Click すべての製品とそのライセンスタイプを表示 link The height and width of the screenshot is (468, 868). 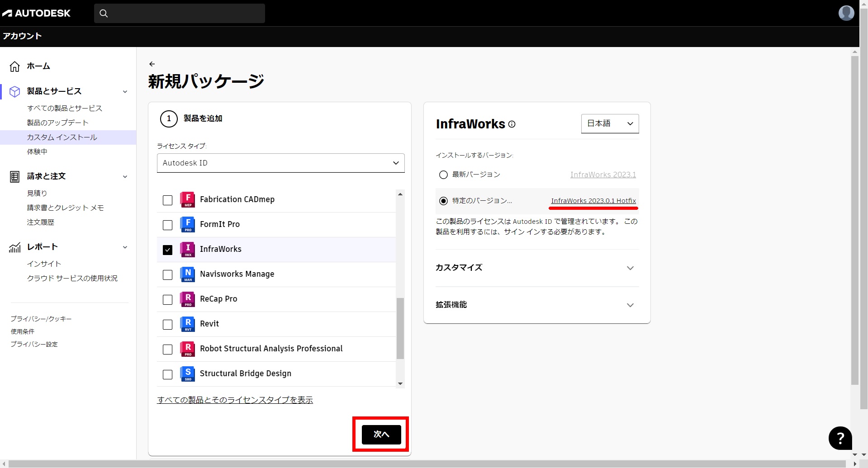tap(235, 400)
